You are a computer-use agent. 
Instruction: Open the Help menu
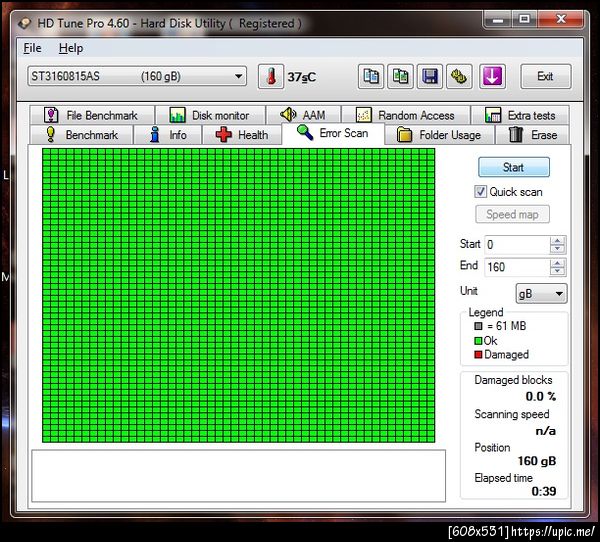[x=71, y=48]
